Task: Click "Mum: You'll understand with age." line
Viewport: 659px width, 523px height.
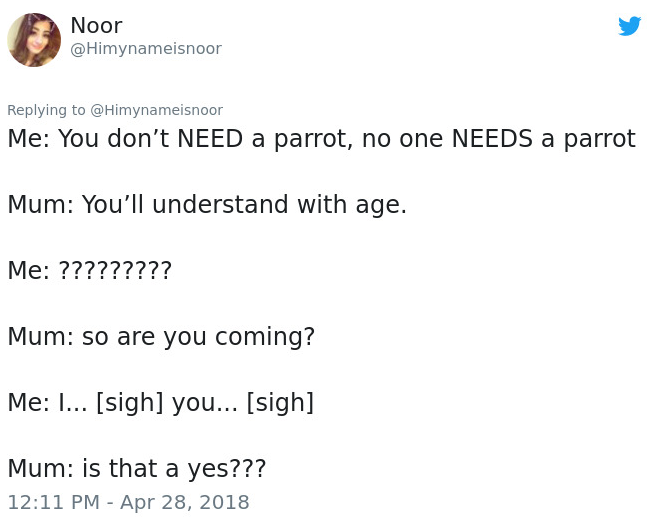Action: (x=207, y=205)
